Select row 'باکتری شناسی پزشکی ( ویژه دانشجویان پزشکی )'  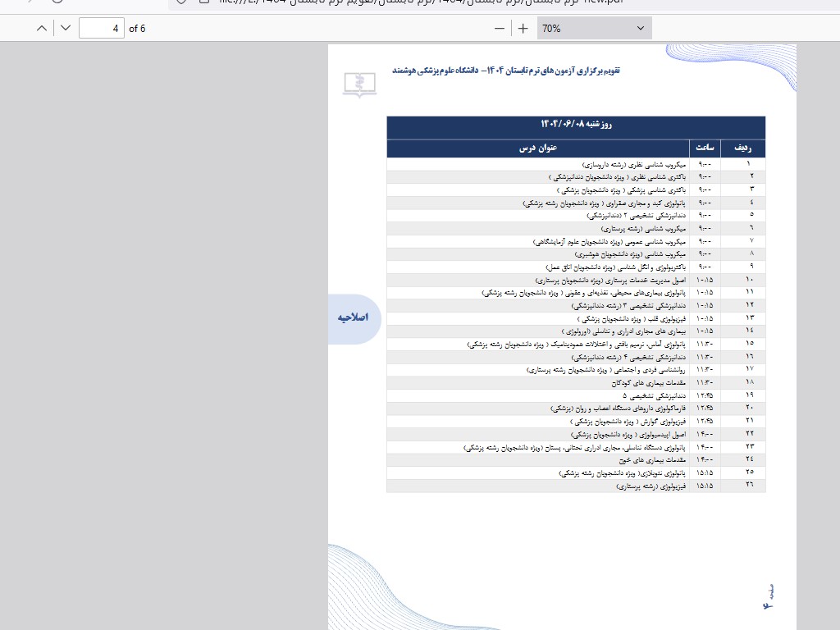coord(576,189)
